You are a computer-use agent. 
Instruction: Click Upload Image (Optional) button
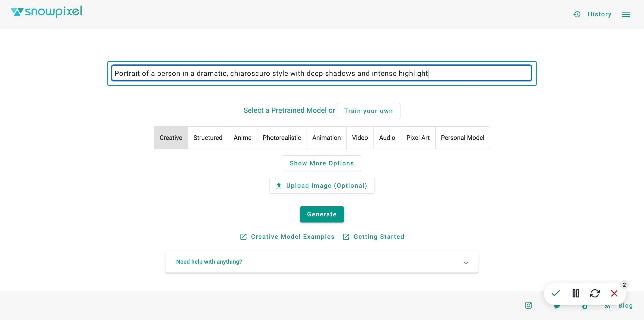[x=322, y=186]
